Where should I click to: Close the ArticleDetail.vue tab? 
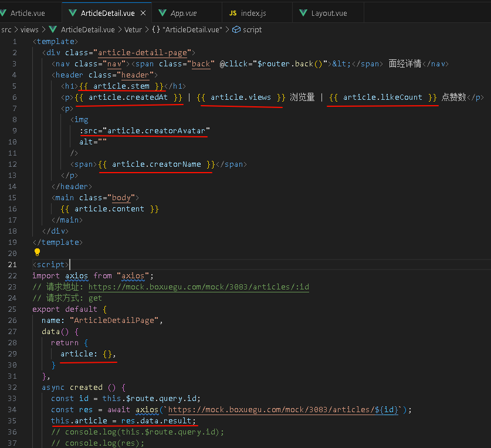click(x=143, y=13)
